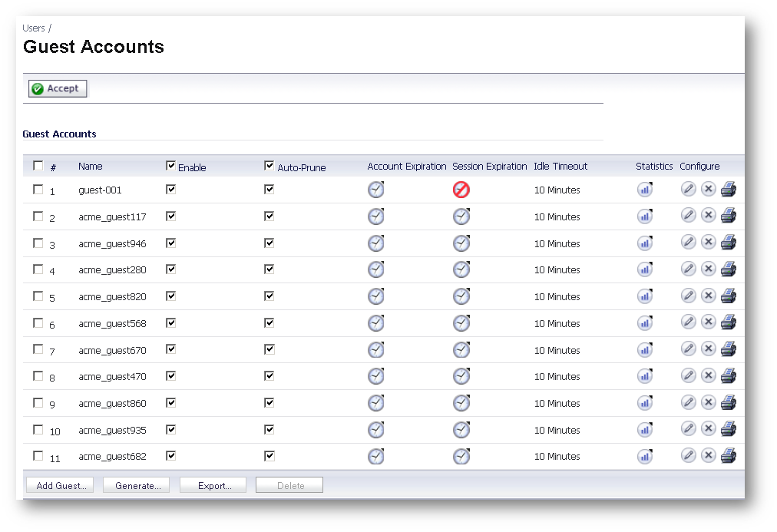777x532 pixels.
Task: Click session expiration clock for acme_guest568
Action: (x=461, y=323)
